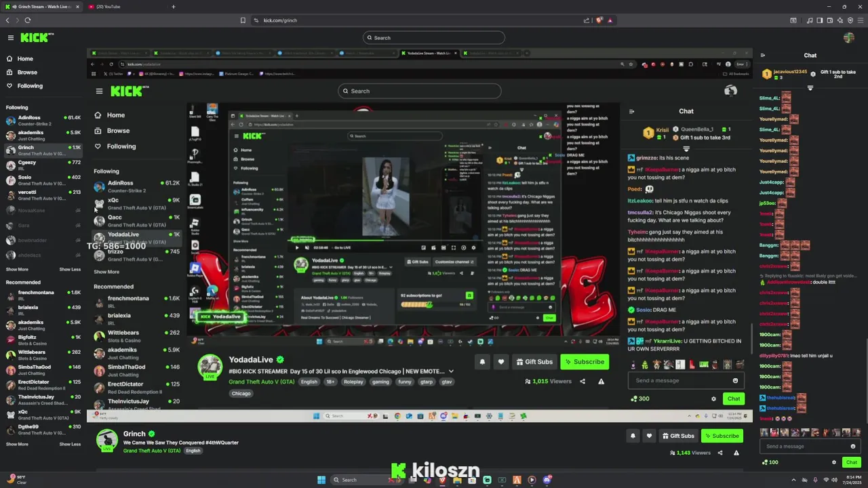Viewport: 868px width, 488px height.
Task: Open Brave browser from the taskbar
Action: (443, 480)
